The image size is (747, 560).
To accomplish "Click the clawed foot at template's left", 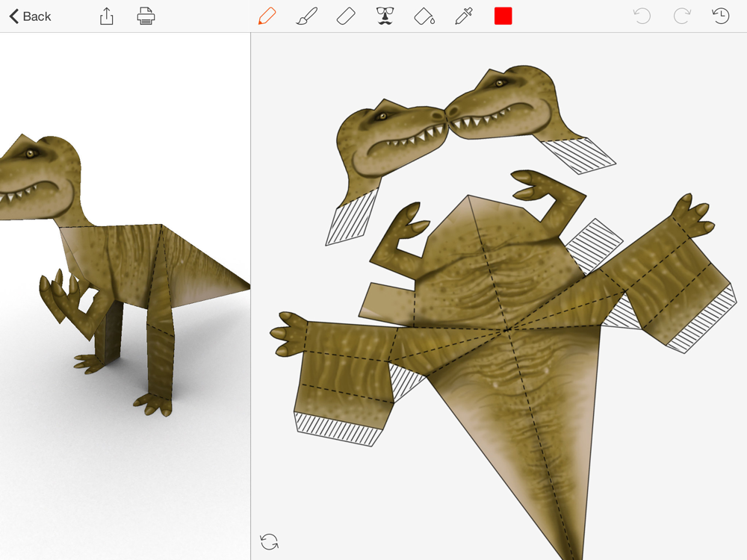I will click(x=290, y=333).
